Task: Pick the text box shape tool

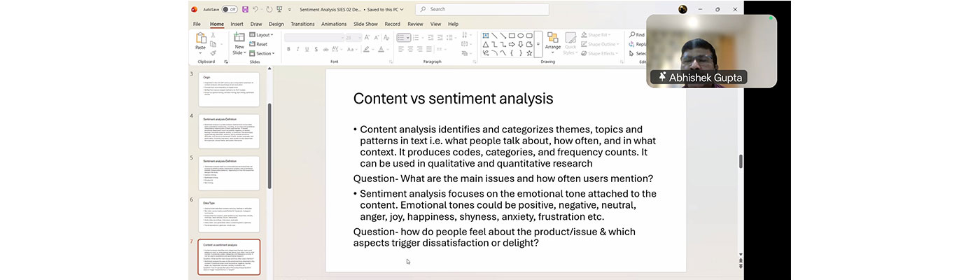Action: [485, 35]
